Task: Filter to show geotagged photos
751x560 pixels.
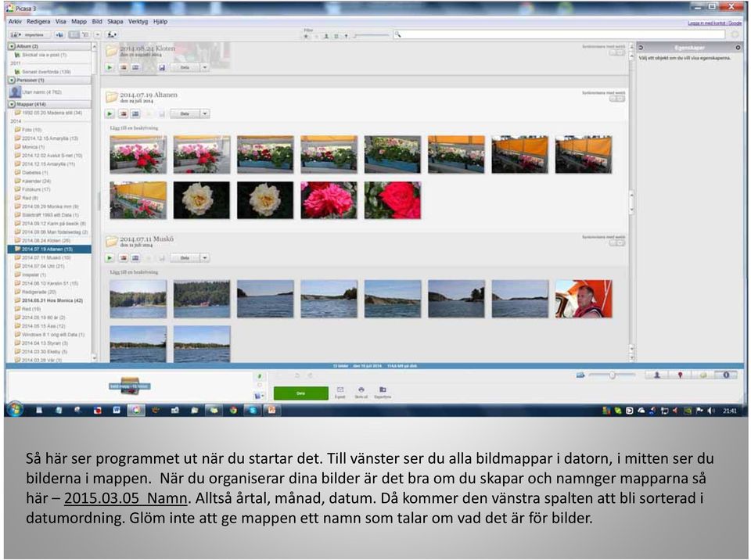Action: pyautogui.click(x=347, y=36)
